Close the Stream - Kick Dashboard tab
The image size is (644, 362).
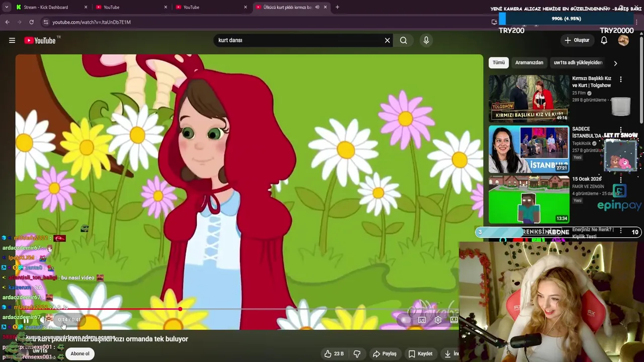(x=86, y=7)
